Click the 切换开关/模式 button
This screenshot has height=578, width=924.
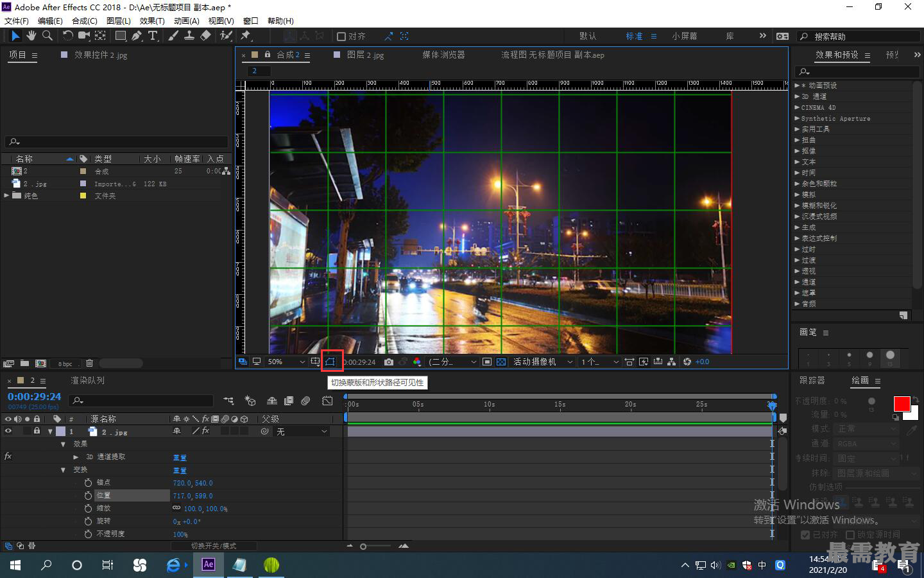[214, 546]
